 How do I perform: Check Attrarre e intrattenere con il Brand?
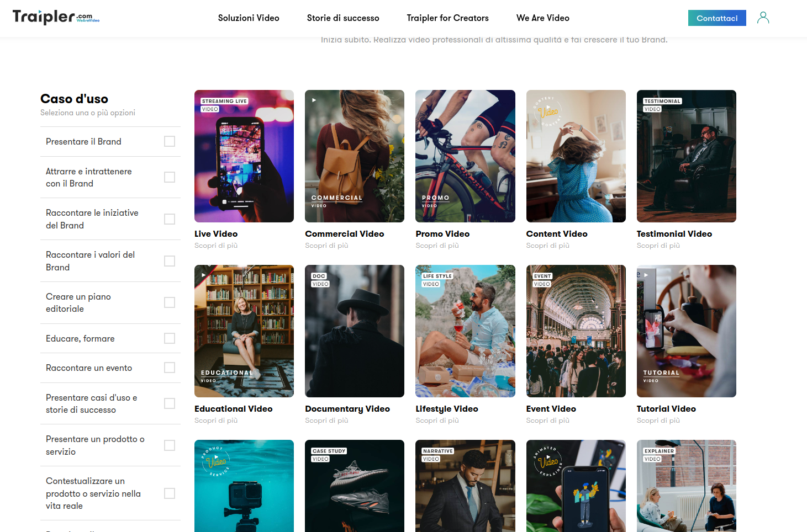(x=170, y=177)
